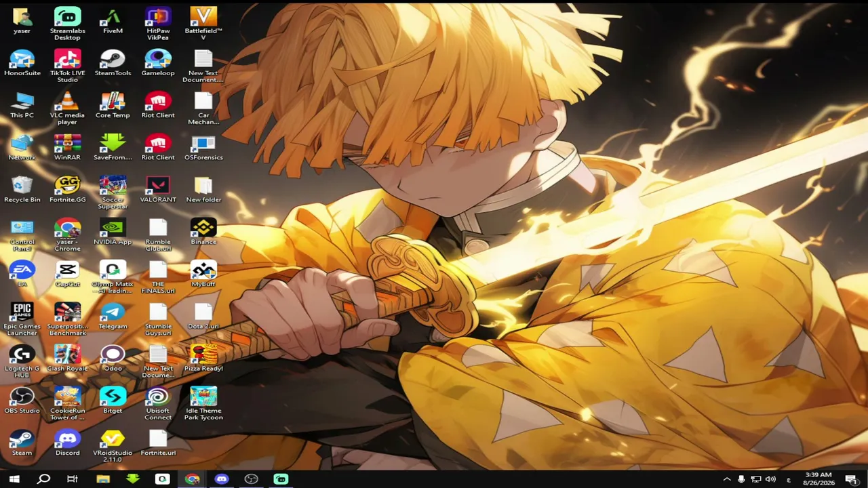
Task: Open the Windows Start menu
Action: [14, 479]
